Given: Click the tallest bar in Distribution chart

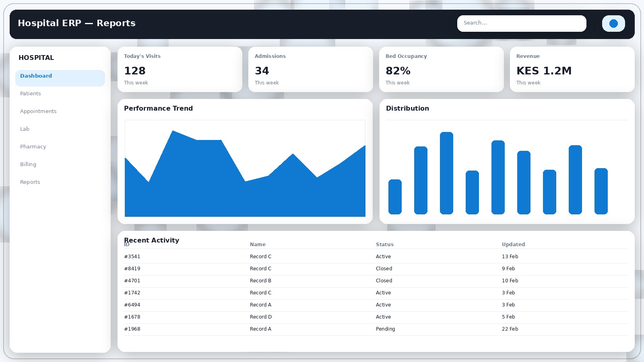Looking at the screenshot, I should [446, 173].
